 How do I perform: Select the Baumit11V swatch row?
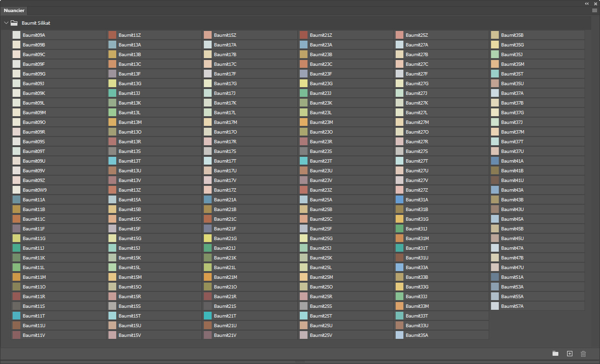59,335
